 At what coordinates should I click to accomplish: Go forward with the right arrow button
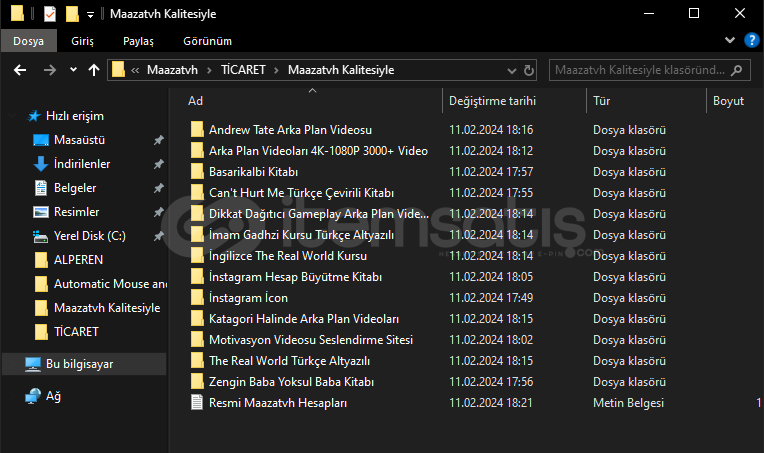click(50, 70)
